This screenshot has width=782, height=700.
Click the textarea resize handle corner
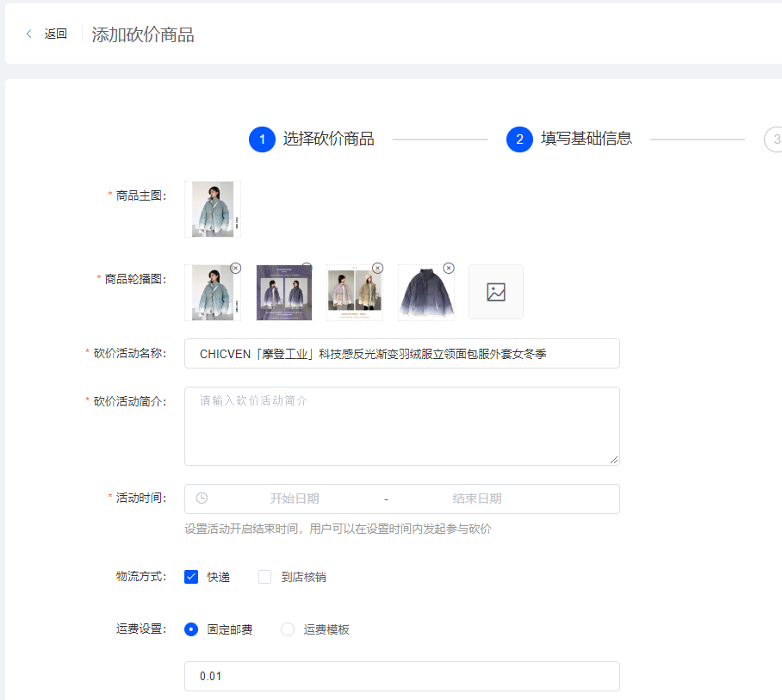click(x=614, y=460)
